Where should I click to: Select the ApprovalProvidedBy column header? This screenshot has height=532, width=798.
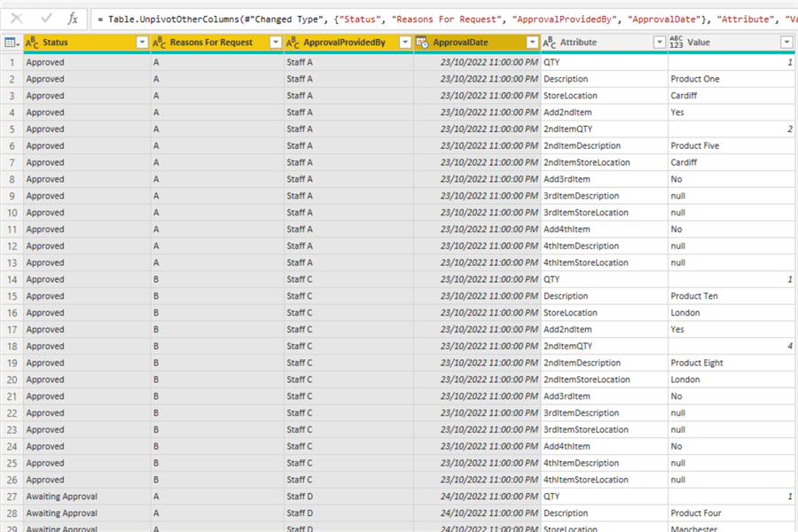point(344,43)
